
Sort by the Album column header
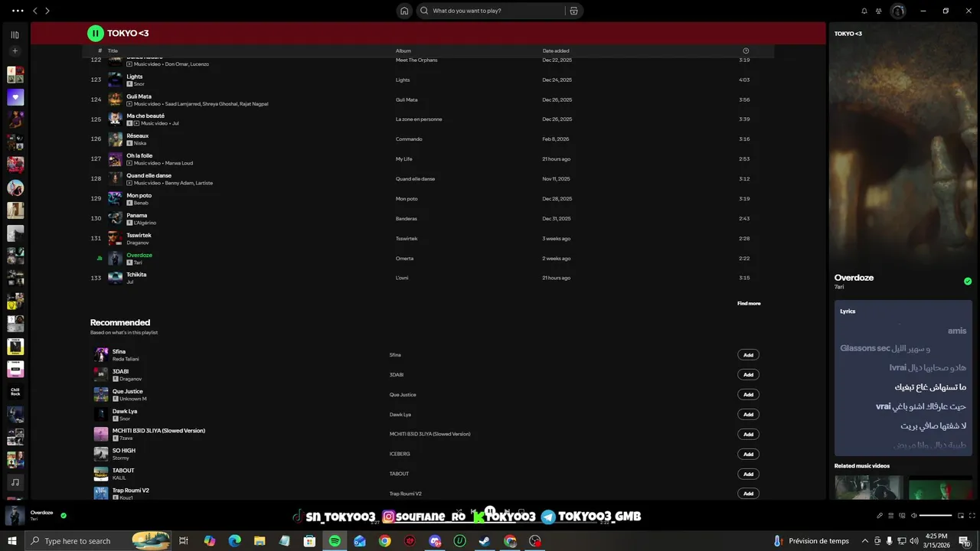click(x=403, y=51)
